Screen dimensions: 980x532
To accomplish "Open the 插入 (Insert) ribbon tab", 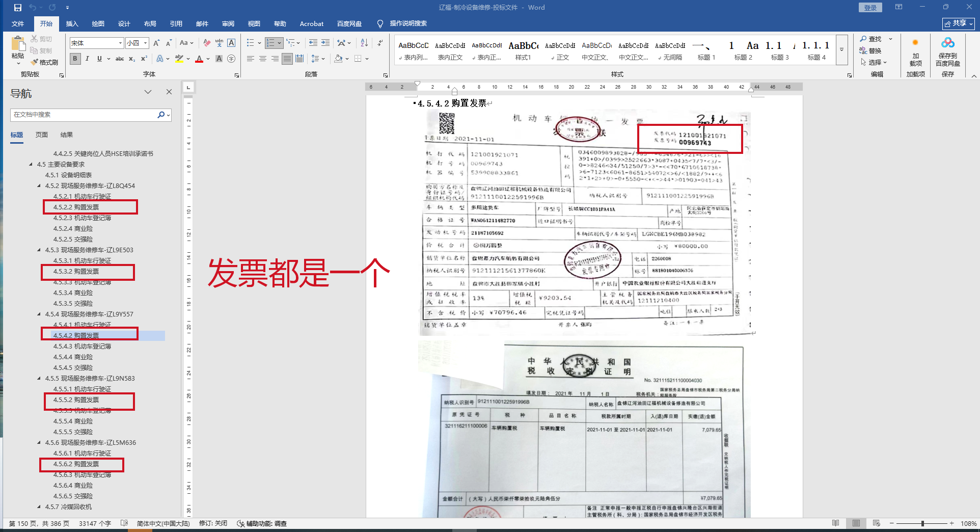I will pos(72,23).
